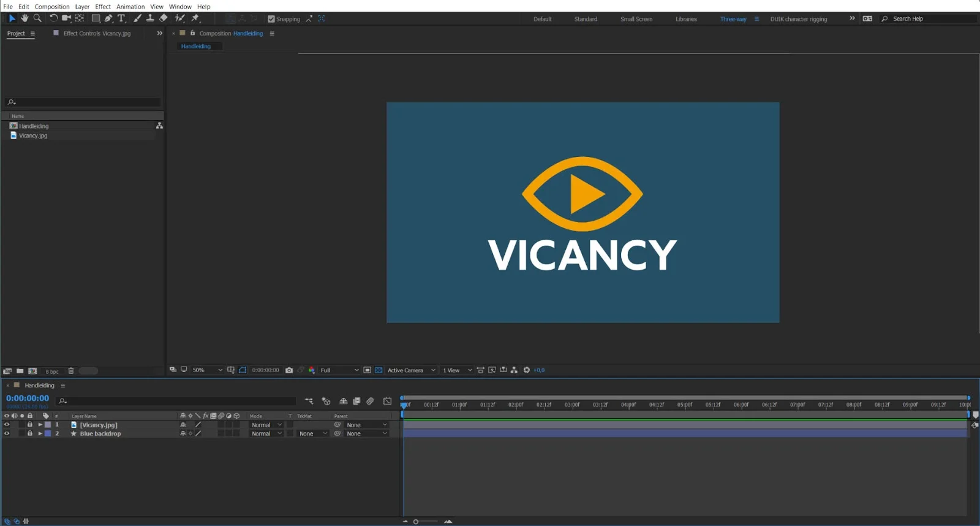Select the Hand tool
The width and height of the screenshot is (980, 526).
coord(24,18)
